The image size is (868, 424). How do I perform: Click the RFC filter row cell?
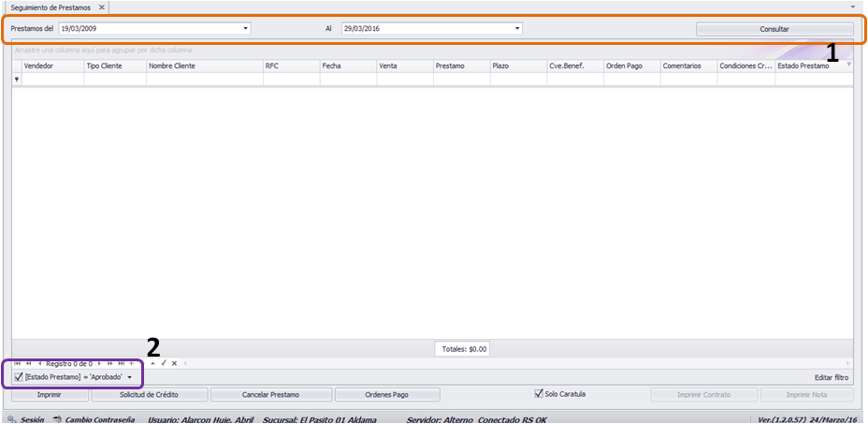[292, 80]
